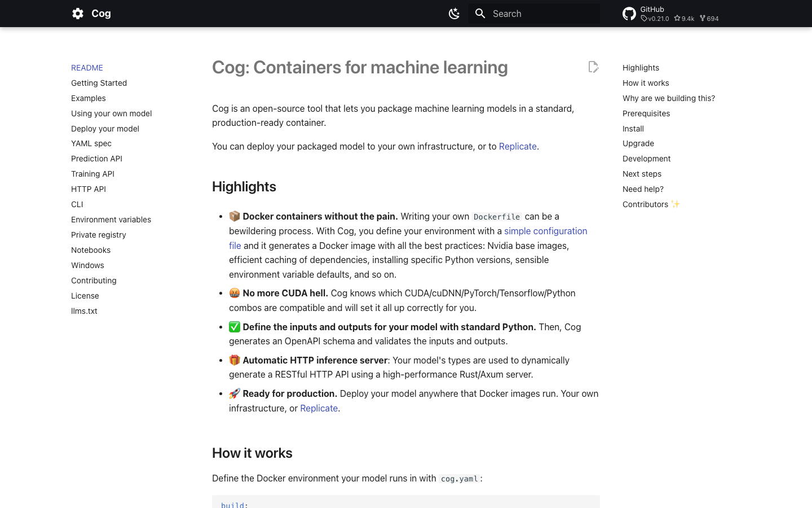Jump to the Prerequisites section

coord(646,113)
